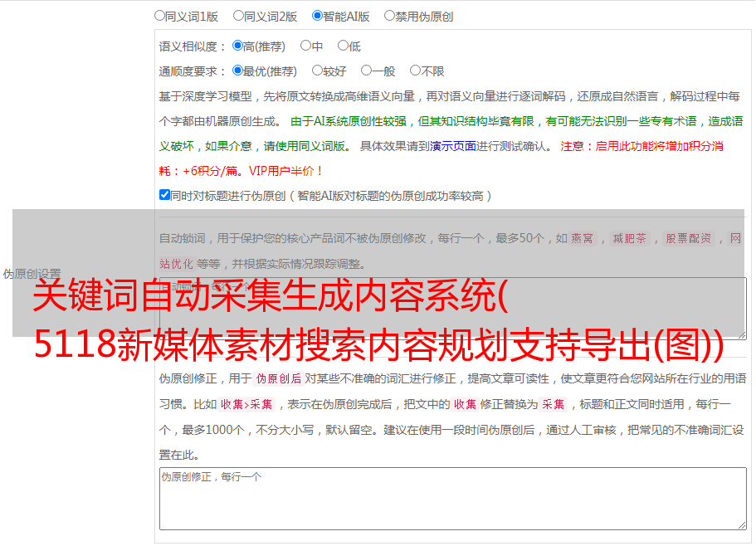Click the 收集>采集 example tag
This screenshot has height=546, width=756.
click(x=246, y=404)
